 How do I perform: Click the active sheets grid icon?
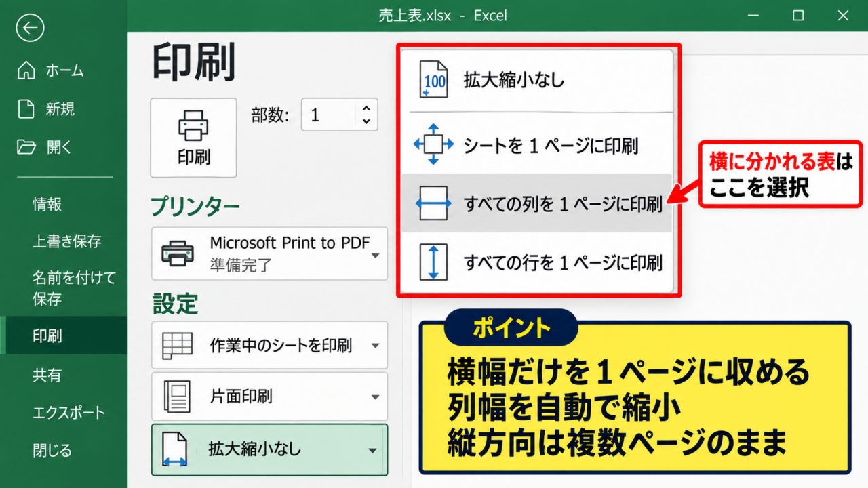(x=178, y=346)
